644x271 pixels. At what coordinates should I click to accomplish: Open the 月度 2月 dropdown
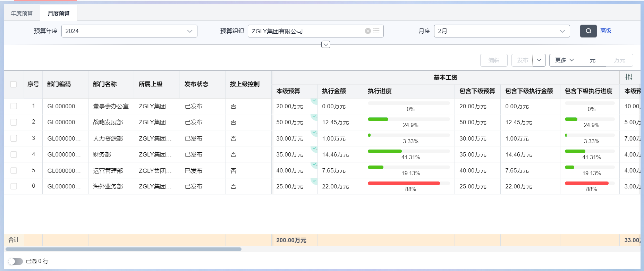tap(502, 31)
